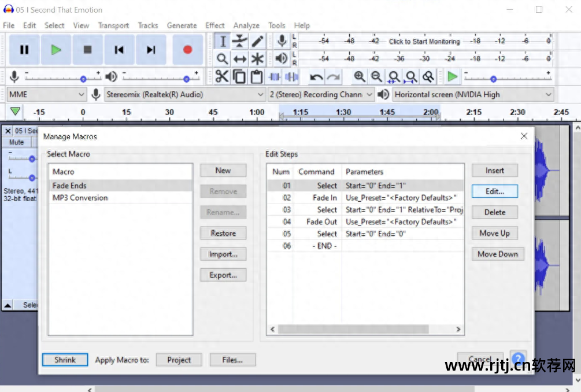Click the Cut scissors icon
Image resolution: width=581 pixels, height=392 pixels.
pyautogui.click(x=222, y=77)
